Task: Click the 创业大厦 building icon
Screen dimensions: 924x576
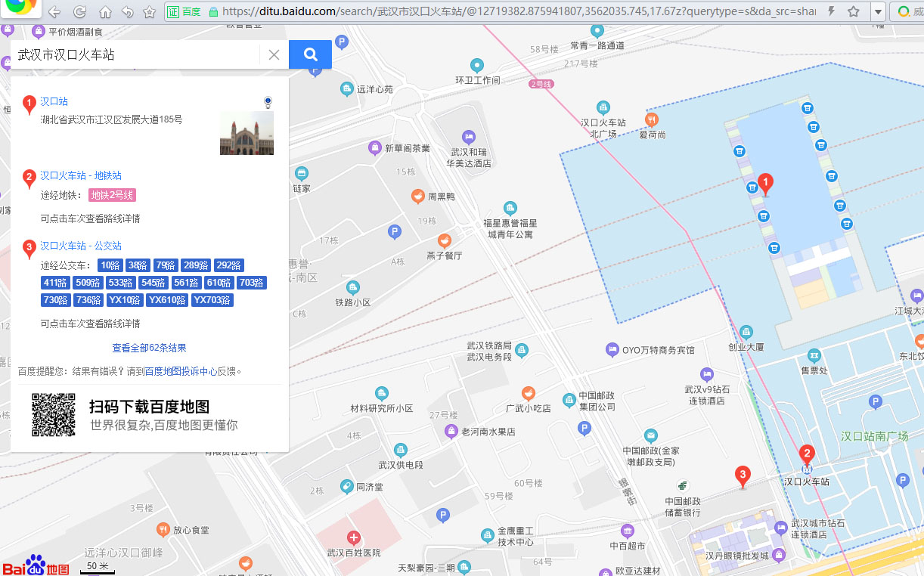Action: click(x=746, y=332)
